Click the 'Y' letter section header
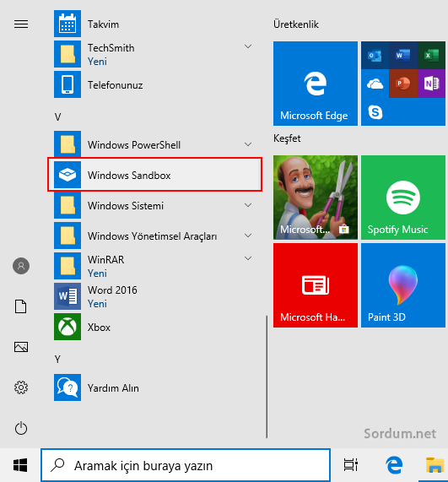 pyautogui.click(x=57, y=359)
